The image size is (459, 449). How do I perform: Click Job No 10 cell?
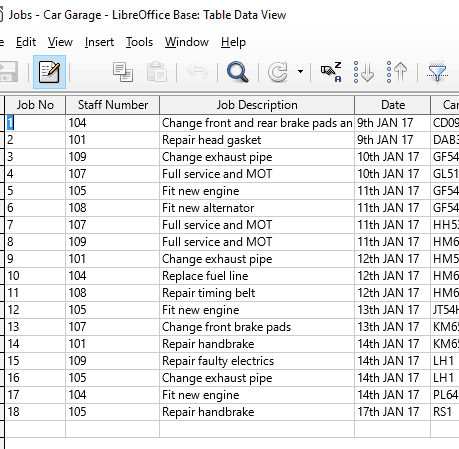(35, 276)
